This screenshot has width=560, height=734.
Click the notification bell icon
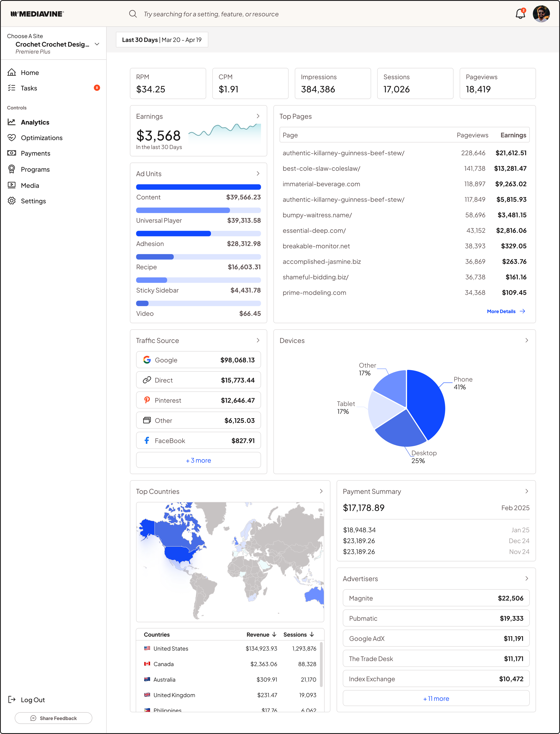coord(520,14)
